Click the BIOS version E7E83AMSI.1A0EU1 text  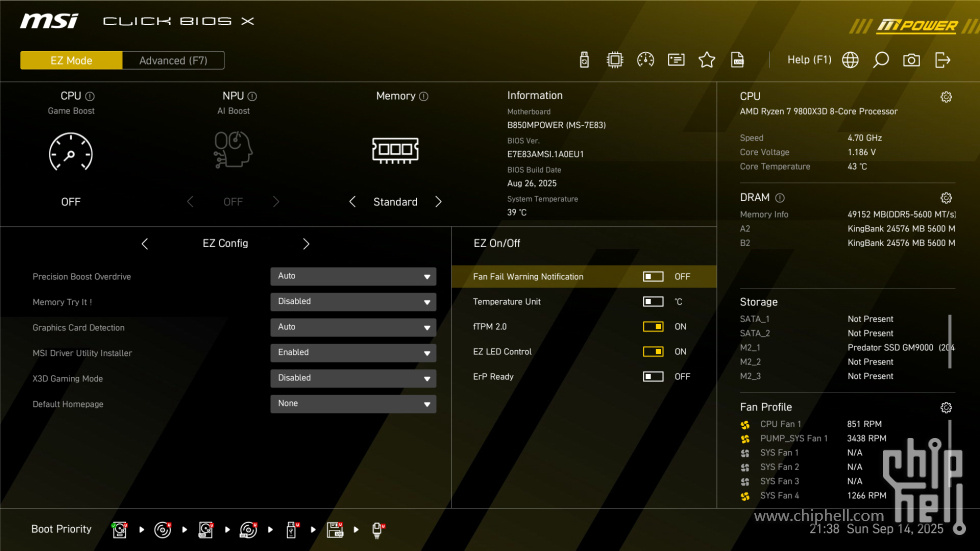click(x=546, y=154)
